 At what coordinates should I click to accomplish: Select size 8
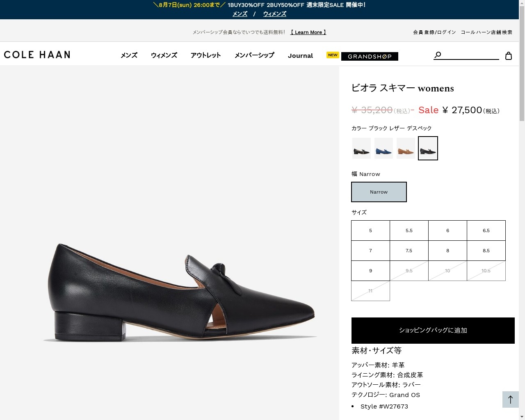(447, 251)
